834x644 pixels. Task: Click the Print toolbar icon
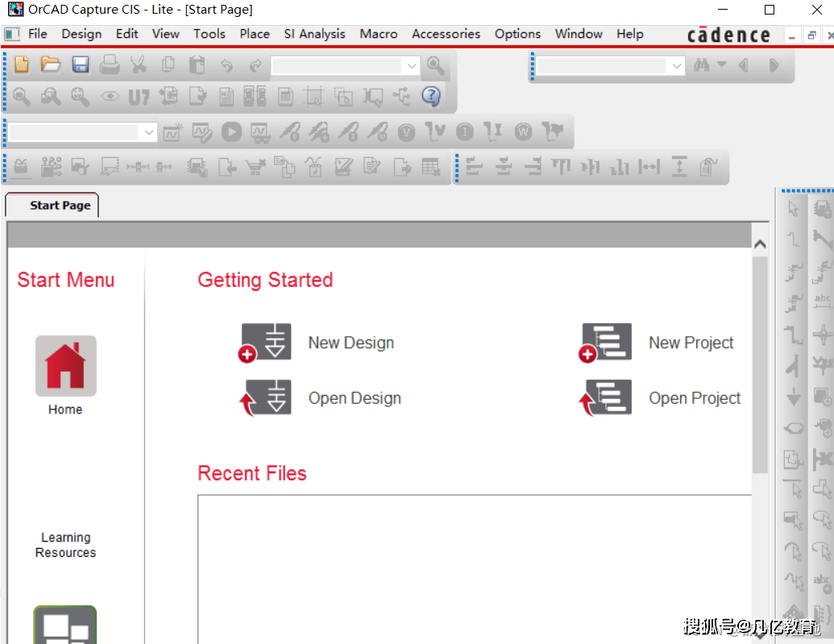(110, 65)
